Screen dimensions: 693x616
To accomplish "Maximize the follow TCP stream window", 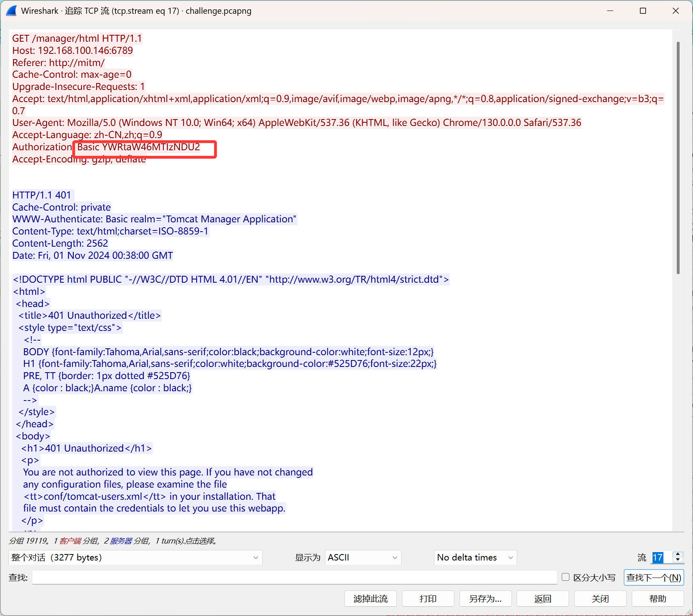I will (643, 11).
